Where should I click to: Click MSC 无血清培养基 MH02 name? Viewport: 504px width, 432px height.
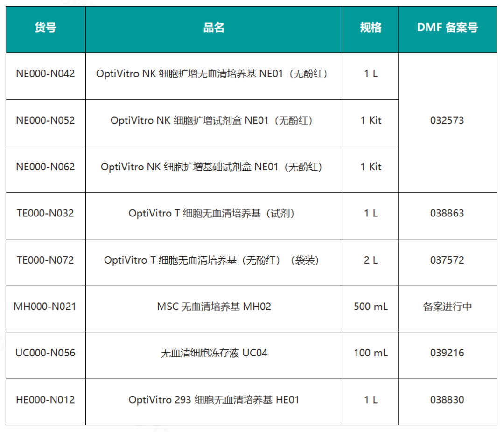214,307
